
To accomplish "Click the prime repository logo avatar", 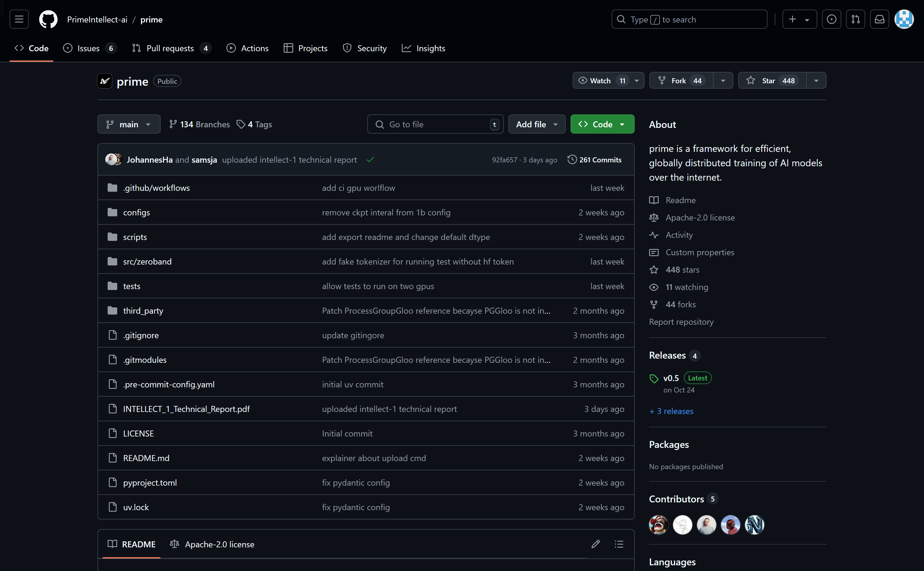I will point(105,81).
